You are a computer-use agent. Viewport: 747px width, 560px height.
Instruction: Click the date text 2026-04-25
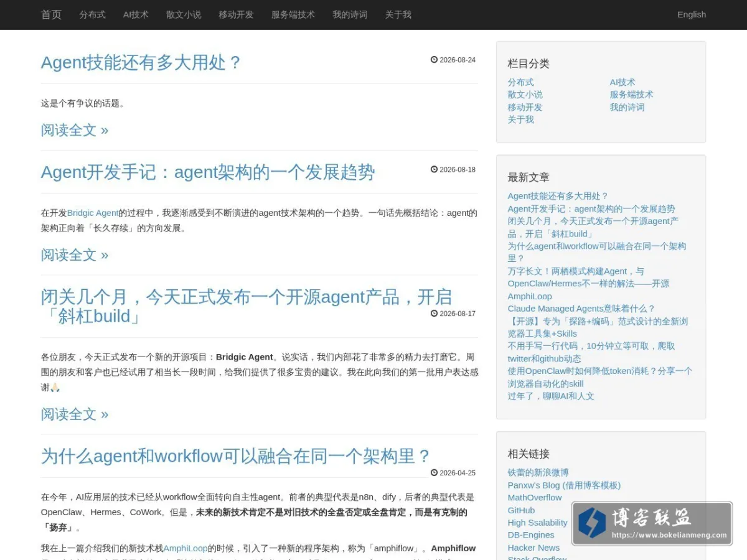(458, 474)
